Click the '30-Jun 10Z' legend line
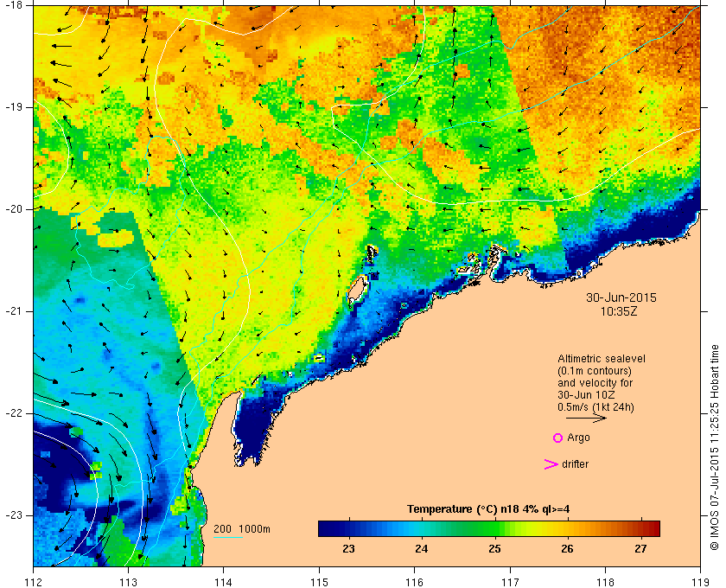This screenshot has width=726, height=588. (586, 395)
